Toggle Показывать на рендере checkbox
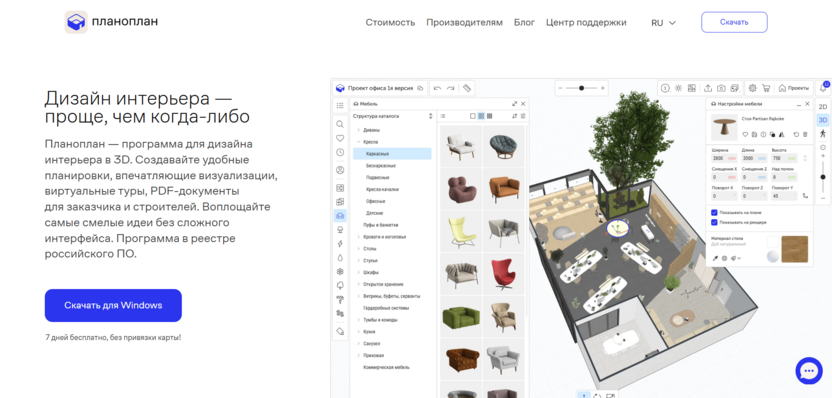832x398 pixels. point(714,222)
